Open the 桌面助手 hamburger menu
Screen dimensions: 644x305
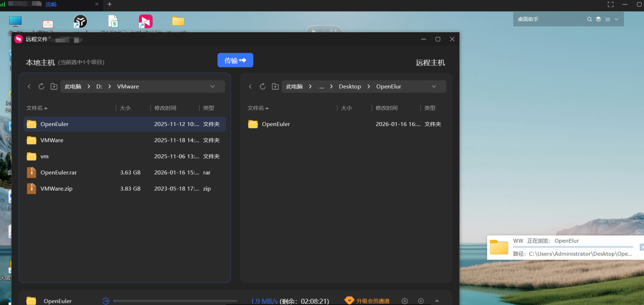click(x=607, y=19)
